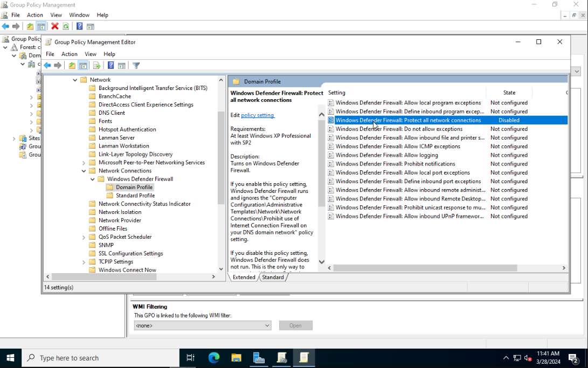Image resolution: width=588 pixels, height=368 pixels.
Task: Click down arrow of description pane scrollbar
Action: pyautogui.click(x=321, y=262)
